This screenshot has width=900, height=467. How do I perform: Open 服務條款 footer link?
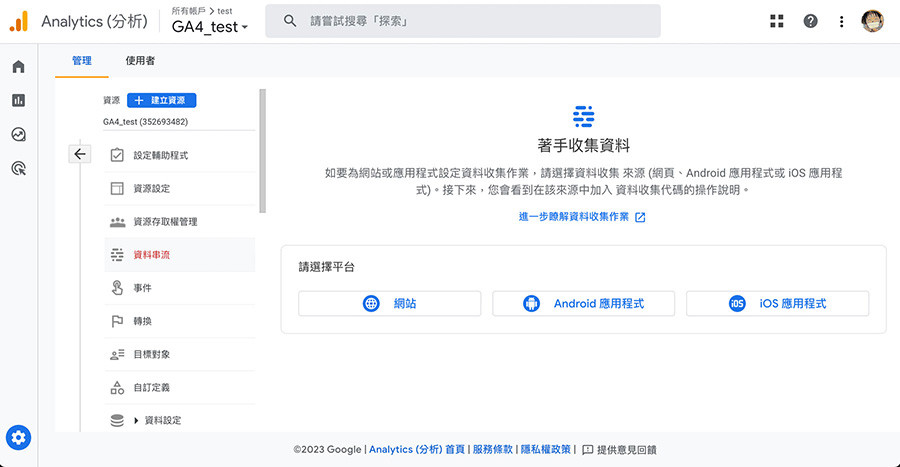point(492,450)
